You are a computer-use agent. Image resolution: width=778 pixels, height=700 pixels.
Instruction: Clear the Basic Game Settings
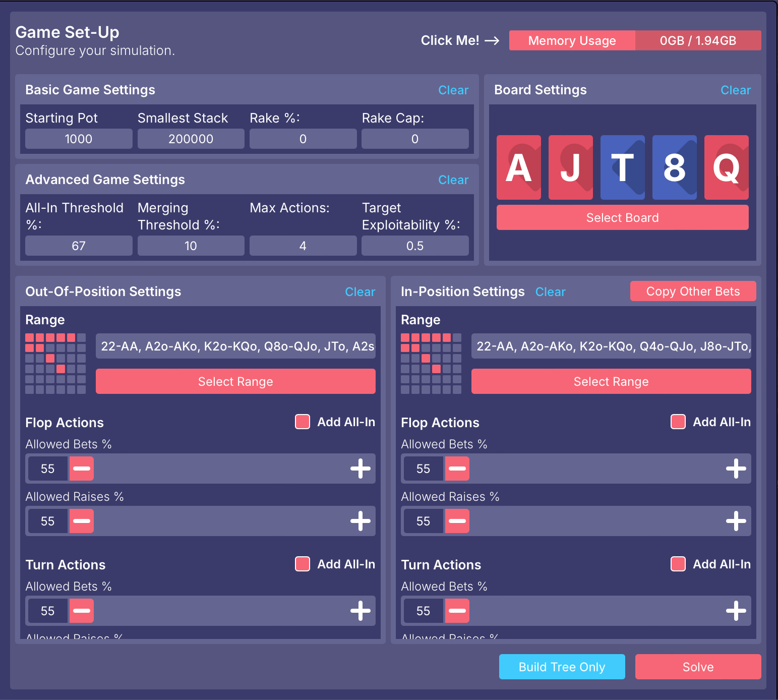coord(453,90)
